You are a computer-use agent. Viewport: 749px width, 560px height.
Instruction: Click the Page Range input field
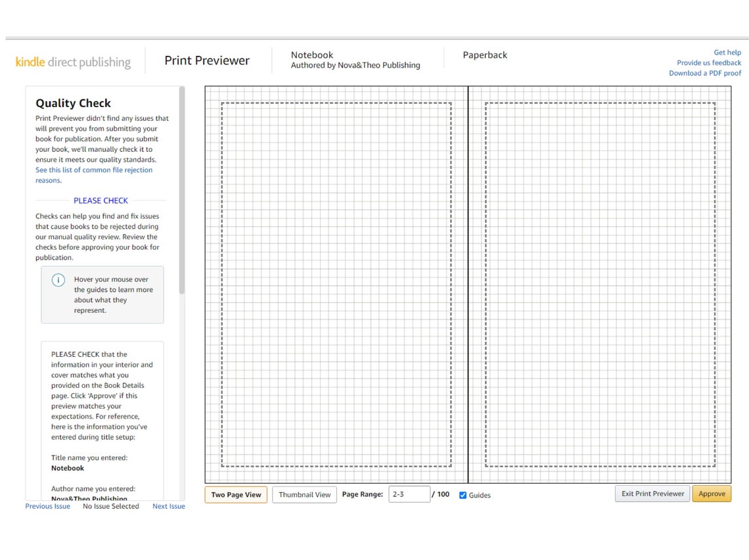[x=409, y=494]
